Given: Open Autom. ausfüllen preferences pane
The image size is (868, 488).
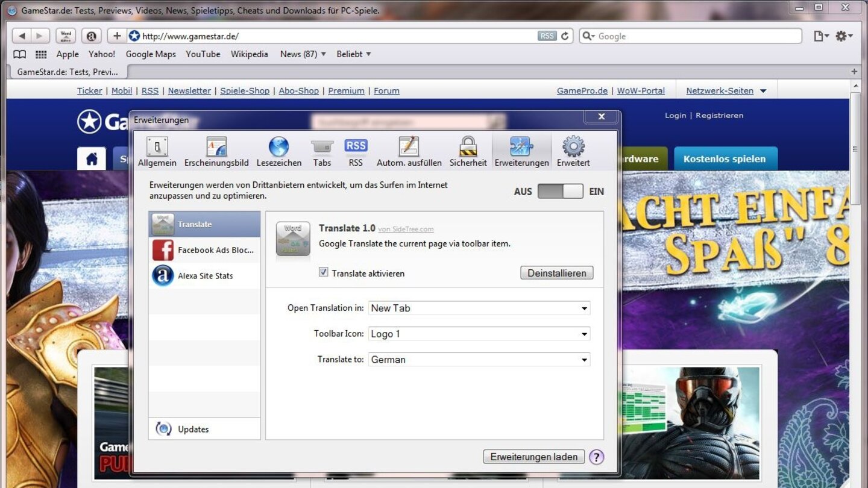Looking at the screenshot, I should pyautogui.click(x=409, y=151).
